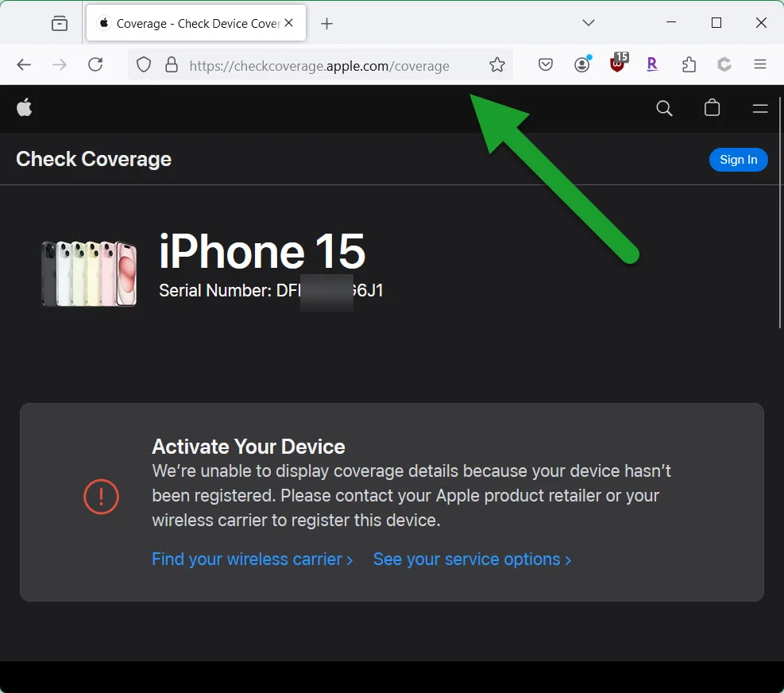Screen dimensions: 784x693
Task: Click the Apple logo in site header
Action: click(x=25, y=108)
